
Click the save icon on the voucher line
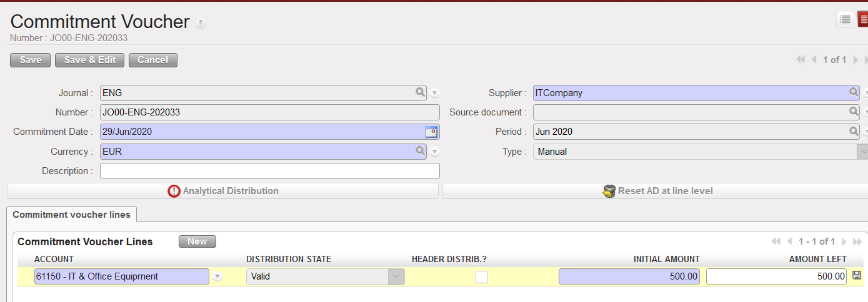tap(856, 276)
